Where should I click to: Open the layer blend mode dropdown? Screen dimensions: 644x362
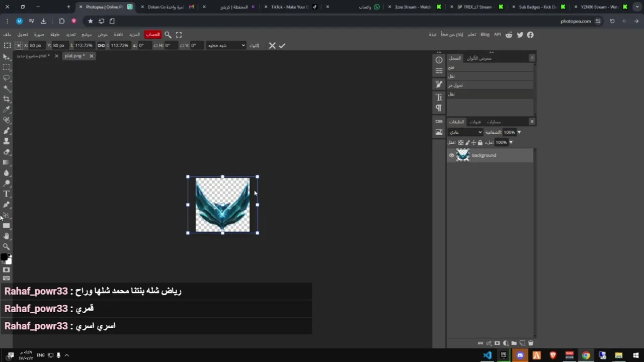point(465,132)
